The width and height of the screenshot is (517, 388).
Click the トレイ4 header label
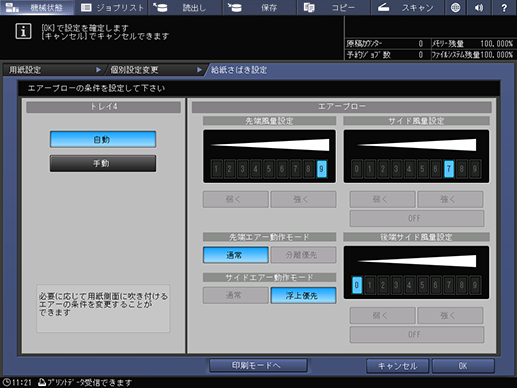[104, 107]
